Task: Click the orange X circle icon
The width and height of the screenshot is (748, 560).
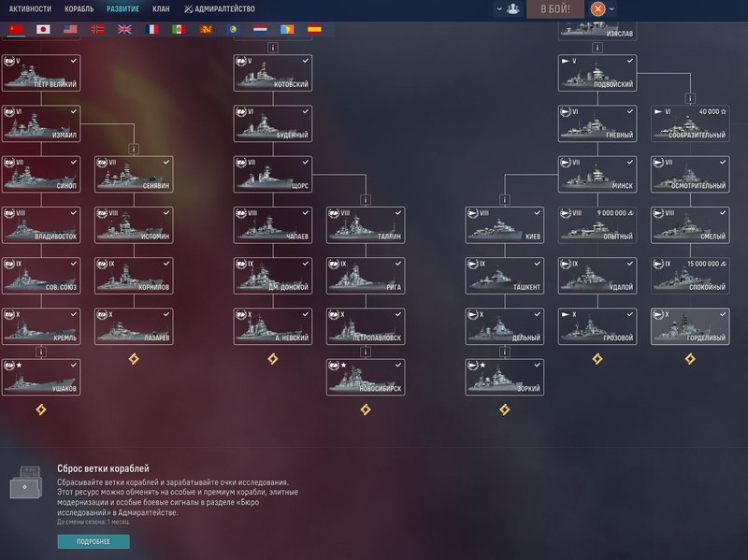Action: (597, 8)
